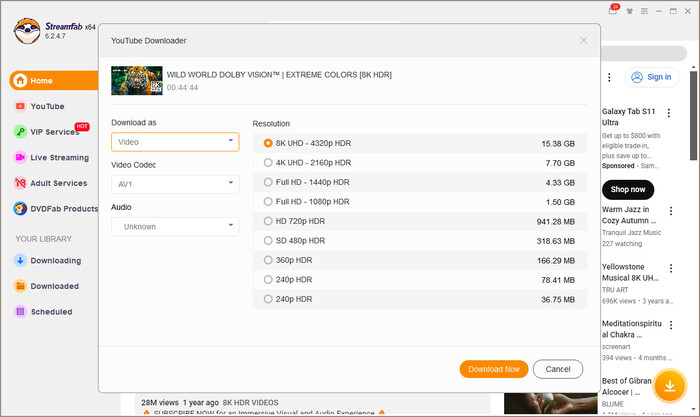The width and height of the screenshot is (700, 417).
Task: Open the Home sidebar item
Action: (x=54, y=80)
